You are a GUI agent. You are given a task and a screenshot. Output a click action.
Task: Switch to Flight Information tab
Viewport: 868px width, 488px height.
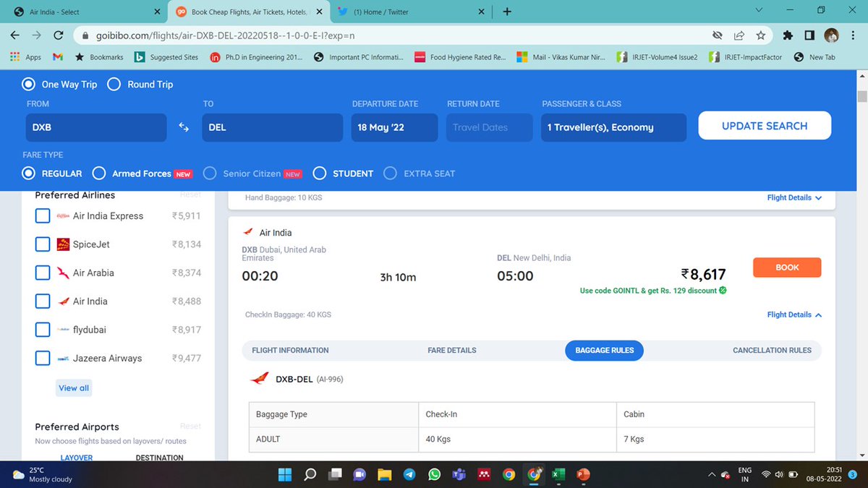coord(290,350)
